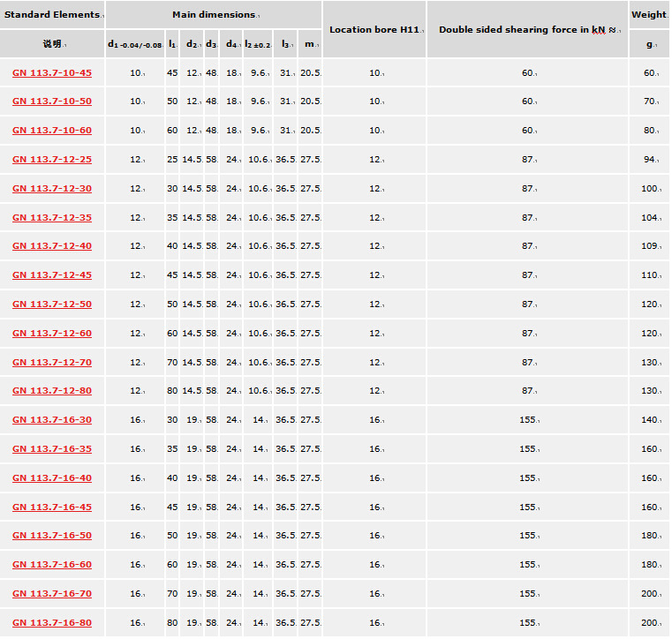The image size is (672, 639).
Task: Click the GN 113.7-10-50 link
Action: click(x=51, y=101)
